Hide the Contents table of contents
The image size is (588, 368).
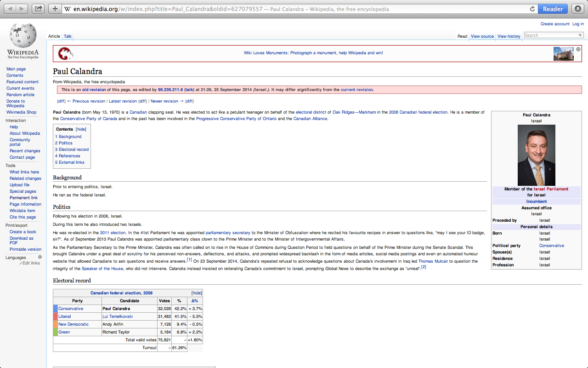pos(81,129)
